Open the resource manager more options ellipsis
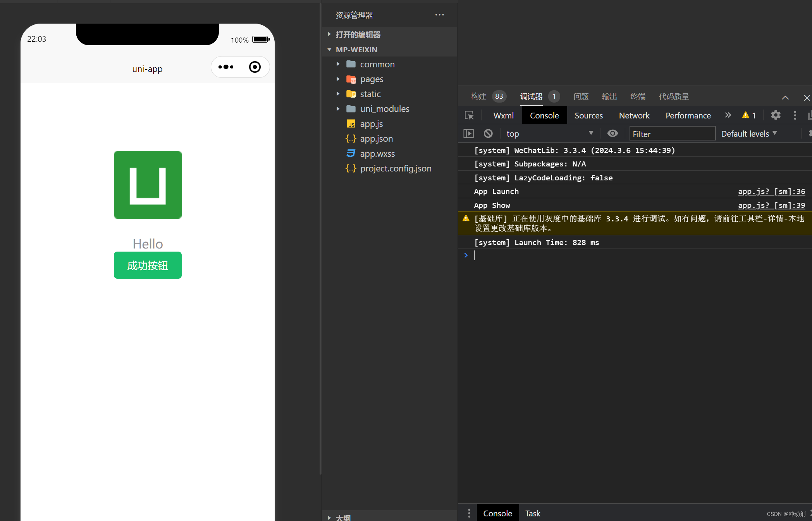This screenshot has width=812, height=521. pyautogui.click(x=439, y=15)
